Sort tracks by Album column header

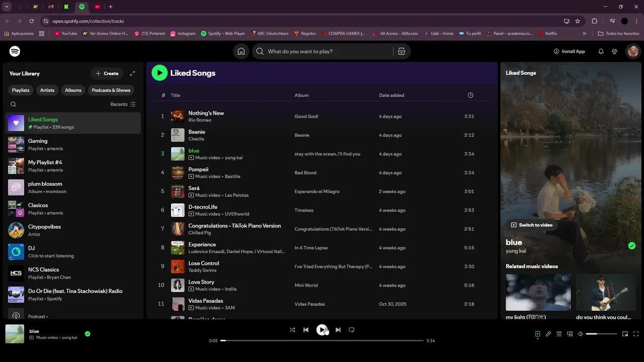pos(301,95)
